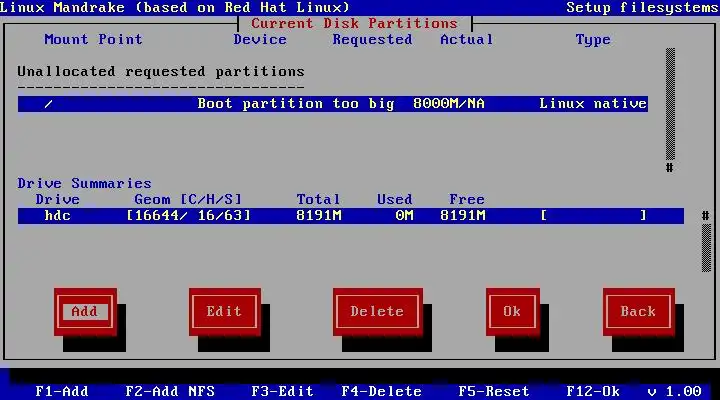The width and height of the screenshot is (720, 400).
Task: Click the hdc usage bar brackets
Action: (x=594, y=215)
